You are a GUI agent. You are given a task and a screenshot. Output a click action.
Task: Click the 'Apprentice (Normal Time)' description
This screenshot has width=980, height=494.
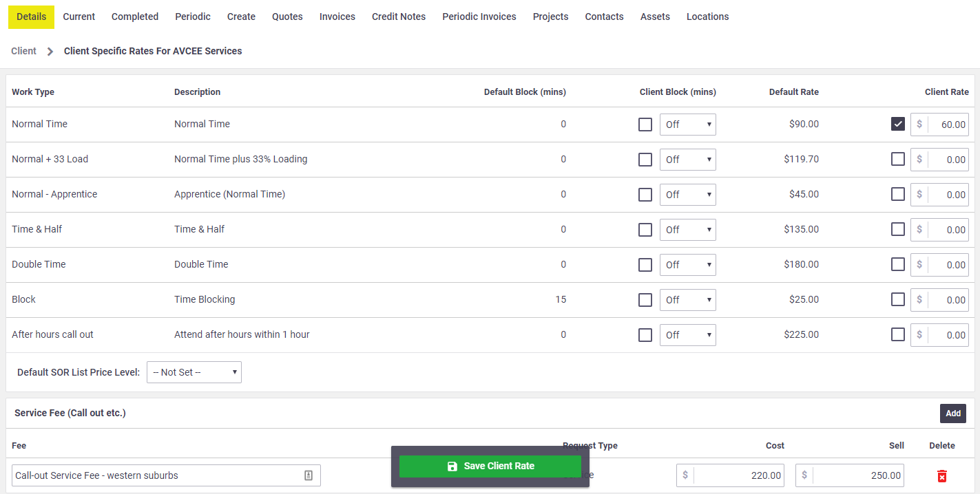pos(229,194)
